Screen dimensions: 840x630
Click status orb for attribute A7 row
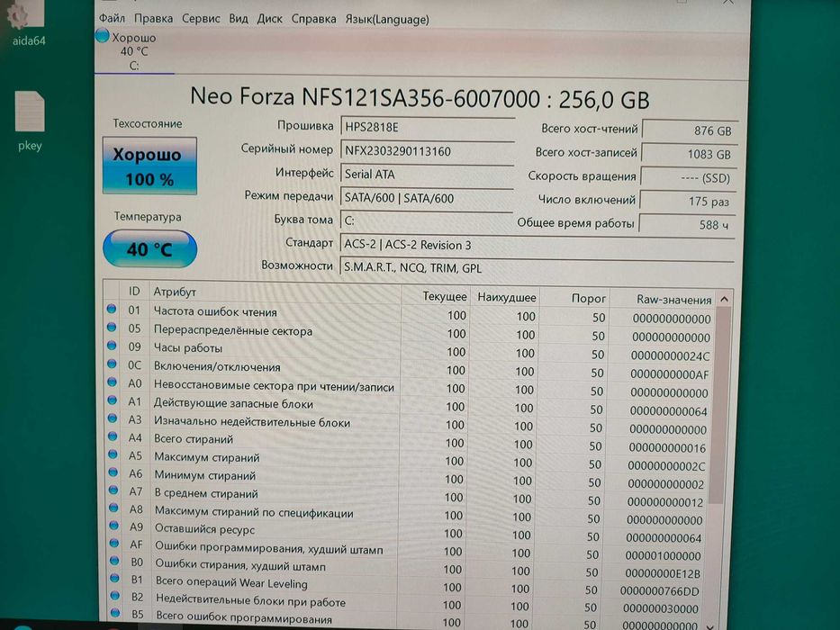point(113,490)
